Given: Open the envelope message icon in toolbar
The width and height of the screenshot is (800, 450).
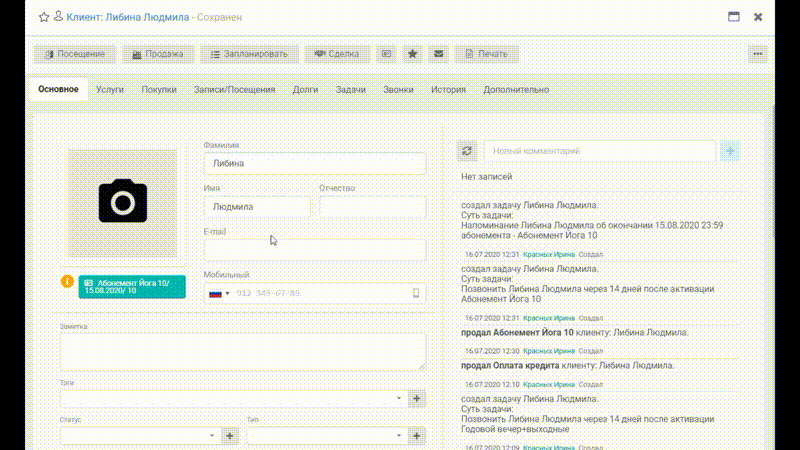Looking at the screenshot, I should tap(439, 54).
